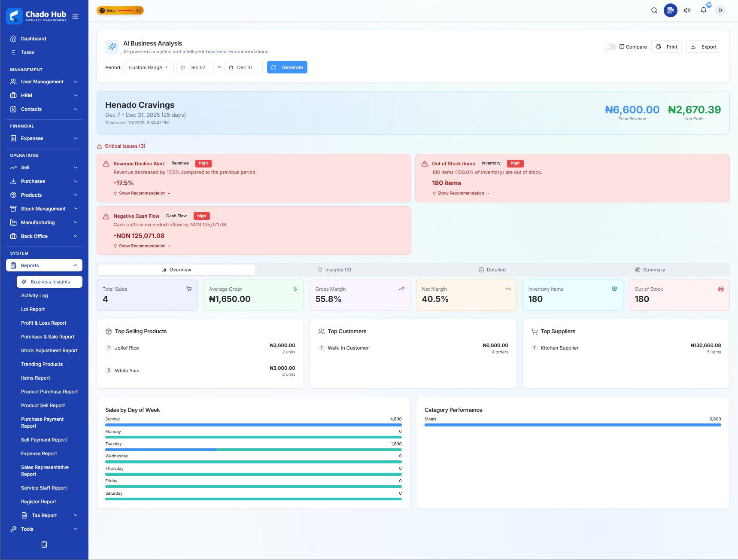The height and width of the screenshot is (560, 738).
Task: Open the Custom Range period dropdown
Action: point(149,67)
